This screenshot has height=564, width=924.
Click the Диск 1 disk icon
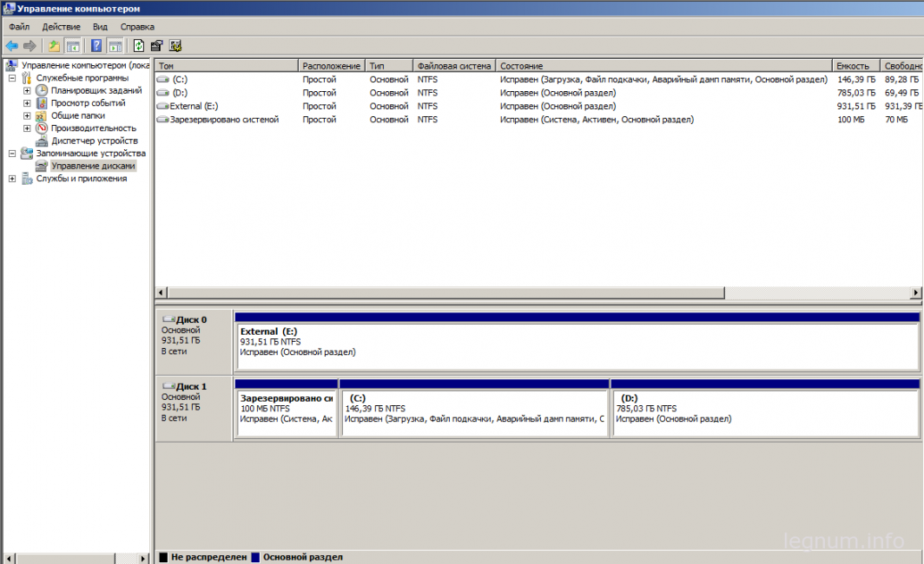click(168, 386)
